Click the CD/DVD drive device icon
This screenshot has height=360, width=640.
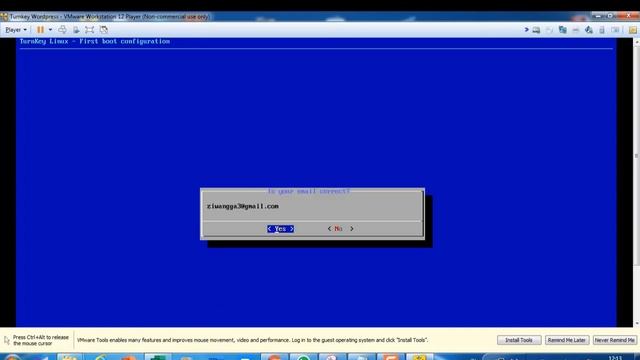pyautogui.click(x=549, y=30)
